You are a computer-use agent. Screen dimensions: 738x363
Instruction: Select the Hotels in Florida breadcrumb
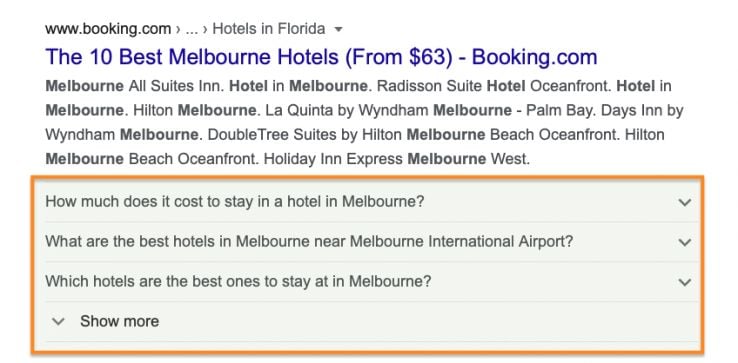[269, 29]
